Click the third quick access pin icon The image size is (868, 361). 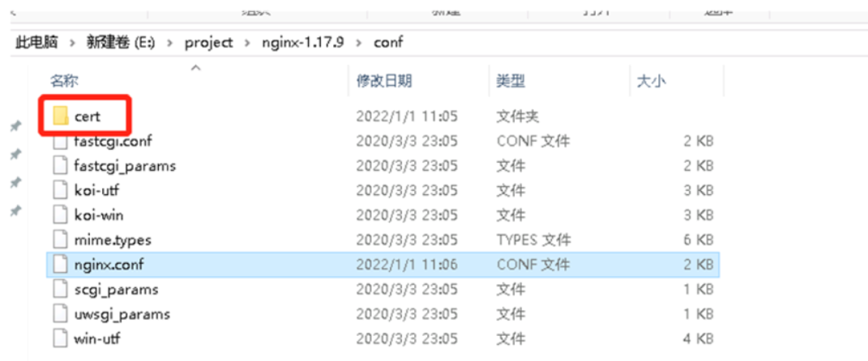click(x=16, y=182)
